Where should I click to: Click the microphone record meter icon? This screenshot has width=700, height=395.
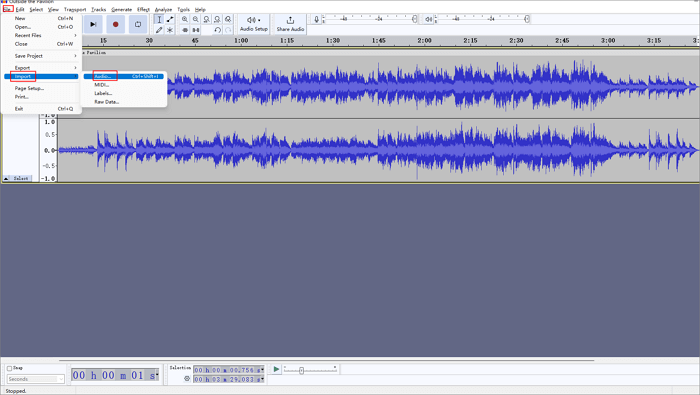click(x=316, y=19)
